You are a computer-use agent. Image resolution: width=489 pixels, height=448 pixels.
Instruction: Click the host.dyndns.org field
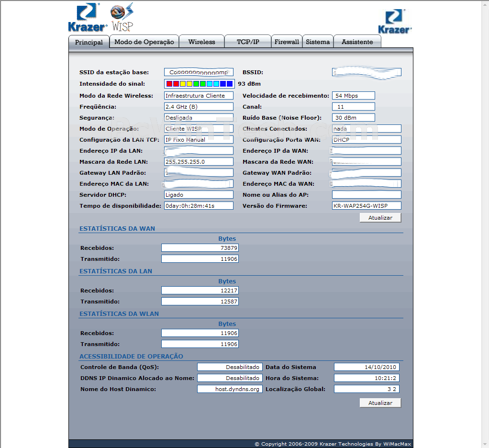(x=230, y=389)
